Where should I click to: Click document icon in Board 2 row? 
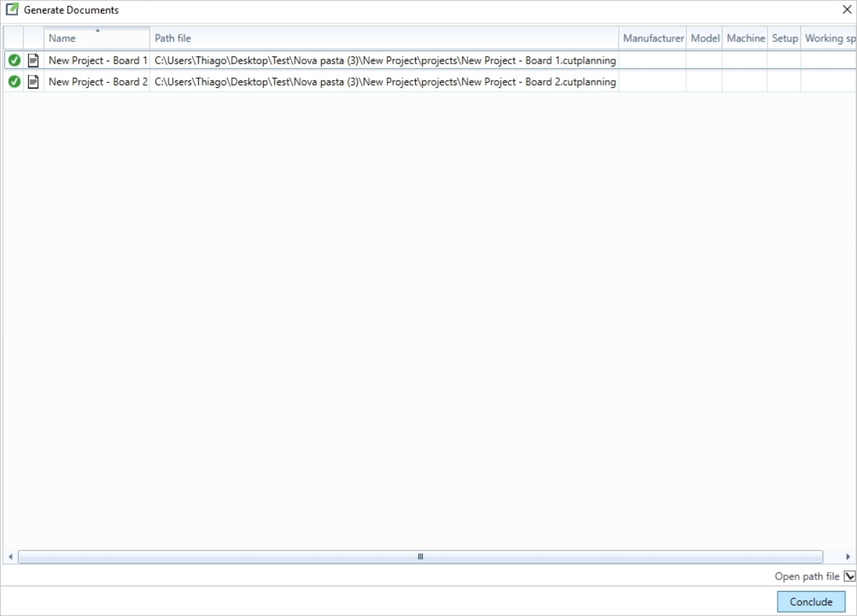pyautogui.click(x=33, y=81)
